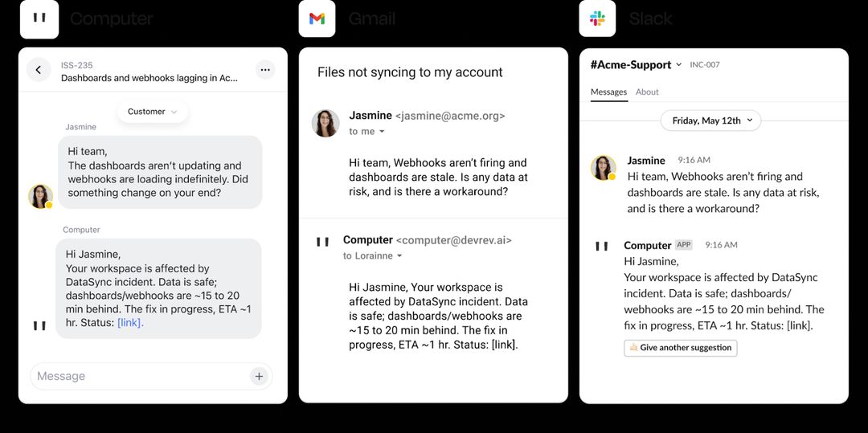
Task: Open the [link] in Computer chat reply
Action: point(130,323)
